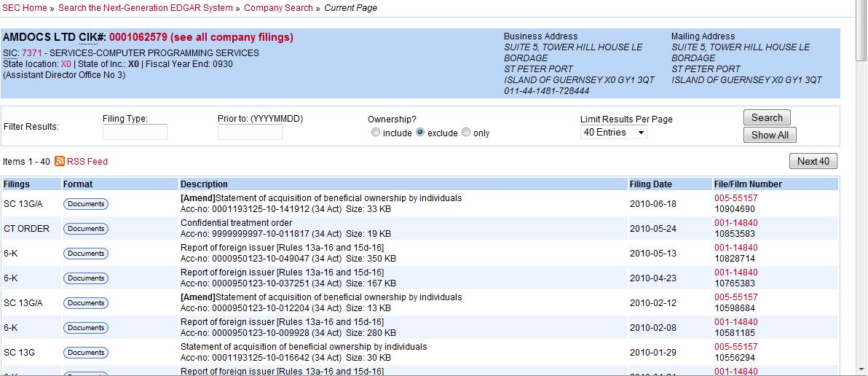Click the AMDOCS LTD company name
The height and width of the screenshot is (376, 868).
pyautogui.click(x=39, y=37)
